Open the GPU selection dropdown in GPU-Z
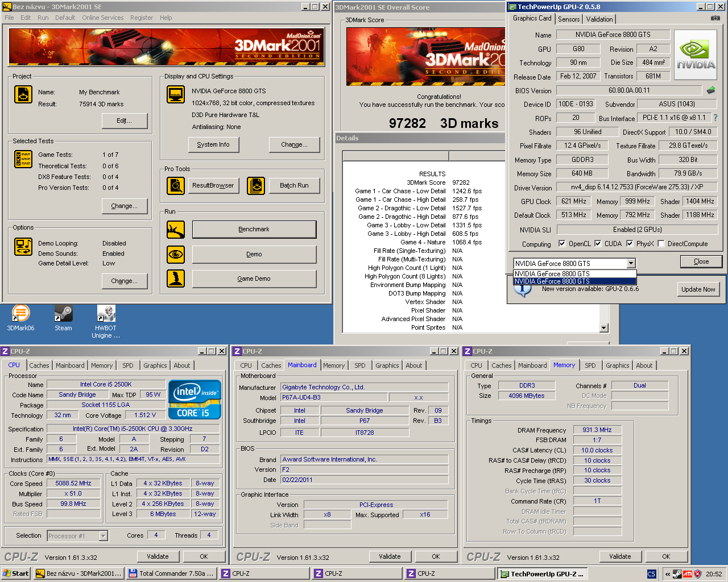The width and height of the screenshot is (728, 582). (x=631, y=263)
